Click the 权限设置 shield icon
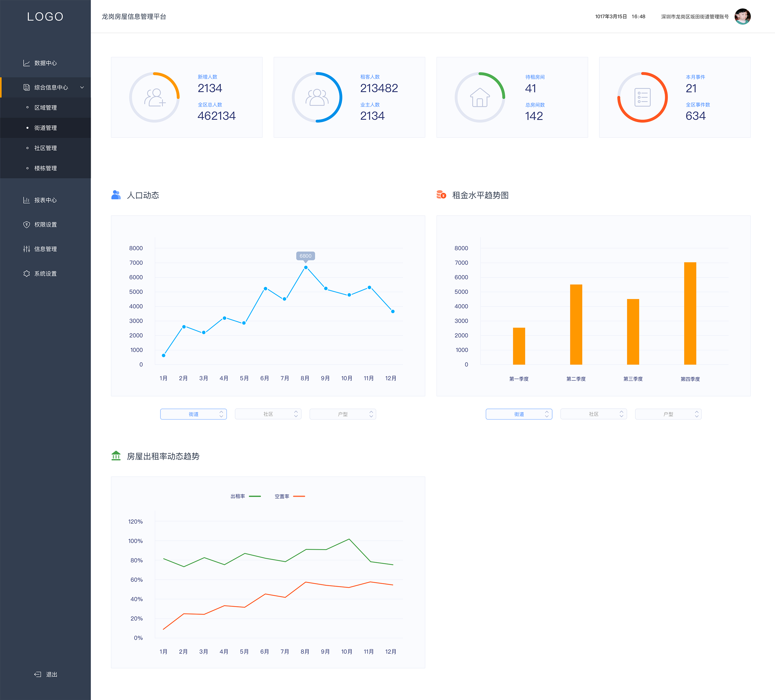 tap(27, 225)
